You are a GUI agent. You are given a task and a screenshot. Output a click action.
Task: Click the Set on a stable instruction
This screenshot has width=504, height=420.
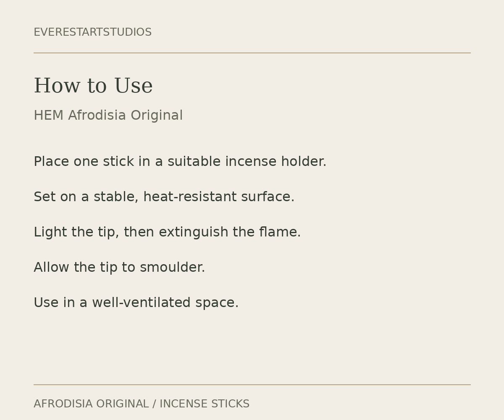(x=86, y=197)
